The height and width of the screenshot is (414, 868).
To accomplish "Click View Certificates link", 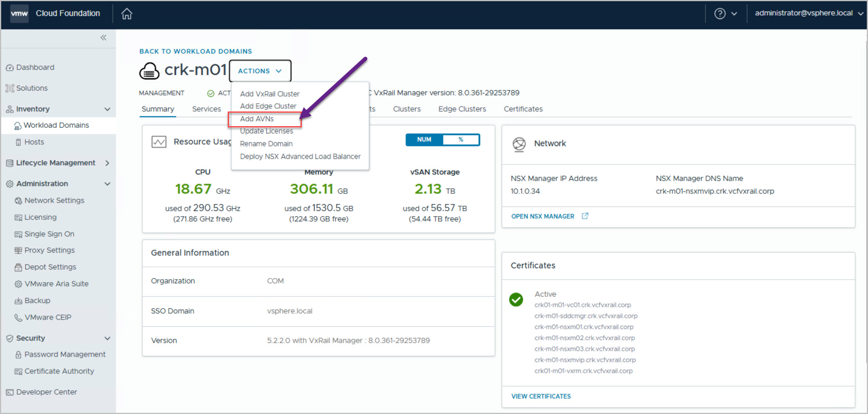I will pyautogui.click(x=541, y=396).
